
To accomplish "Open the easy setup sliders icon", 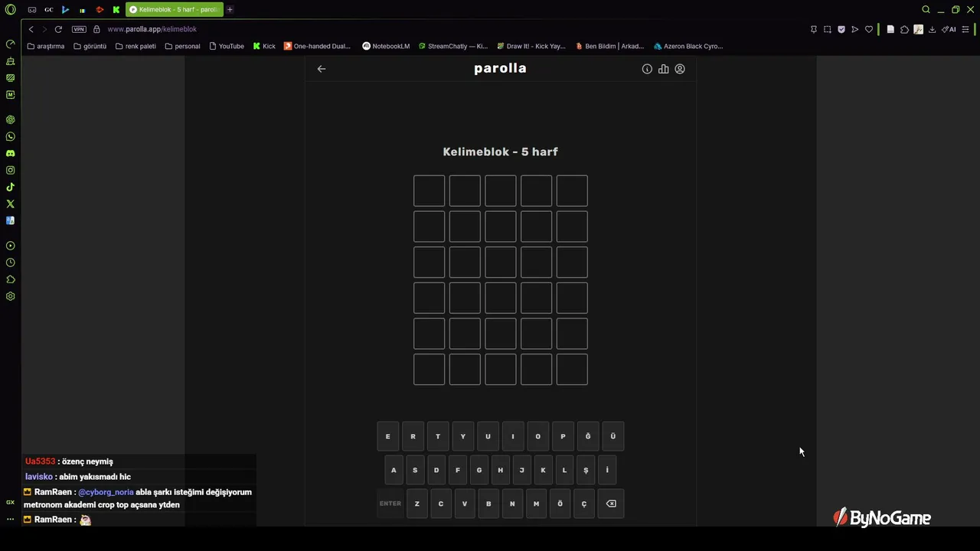I will 967,29.
